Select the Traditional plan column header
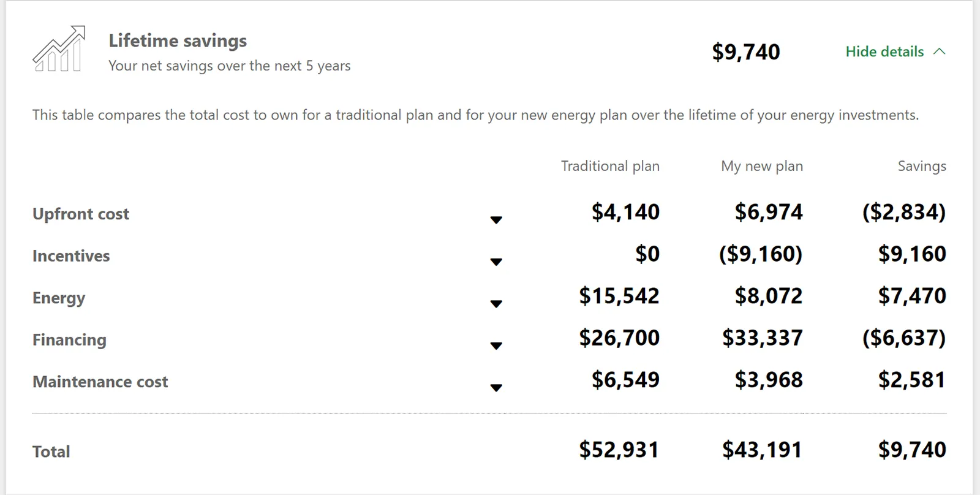 tap(610, 166)
